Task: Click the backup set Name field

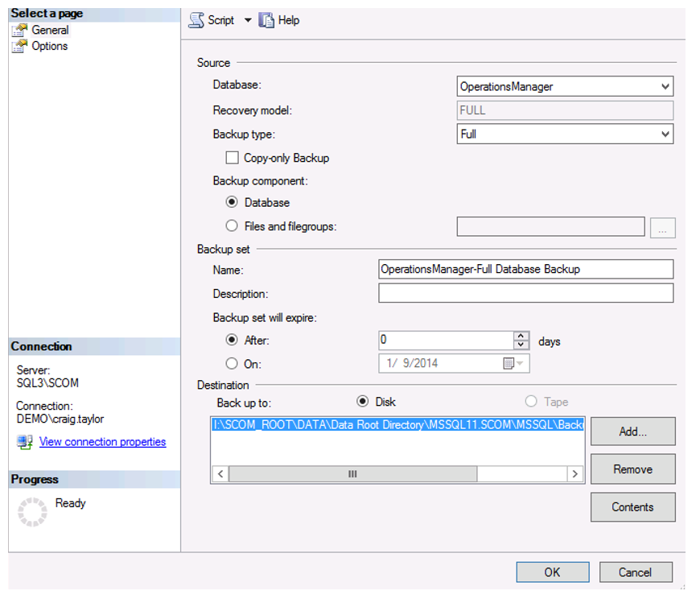Action: tap(526, 270)
